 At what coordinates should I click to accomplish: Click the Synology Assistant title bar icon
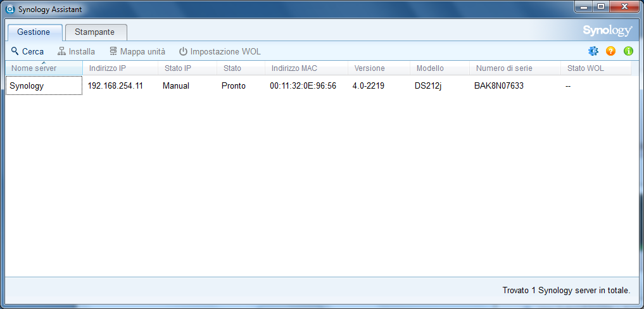[x=10, y=9]
